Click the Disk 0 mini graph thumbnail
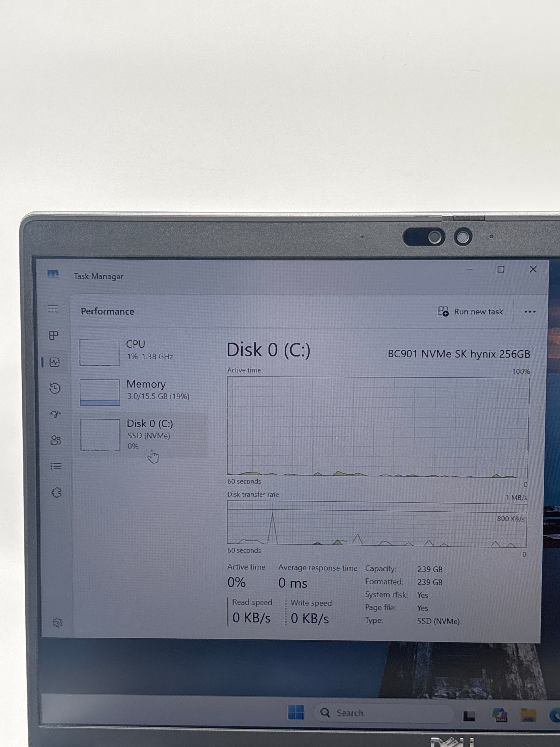This screenshot has height=747, width=560. (100, 435)
